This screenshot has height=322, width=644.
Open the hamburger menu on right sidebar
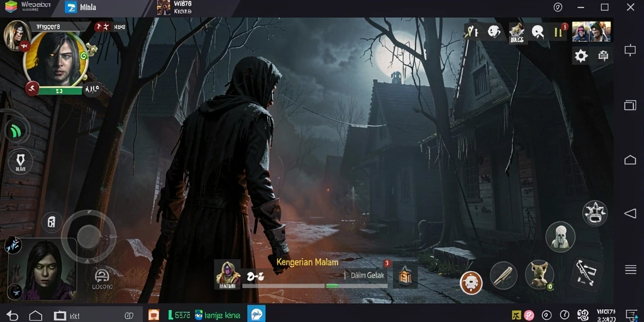tap(630, 269)
